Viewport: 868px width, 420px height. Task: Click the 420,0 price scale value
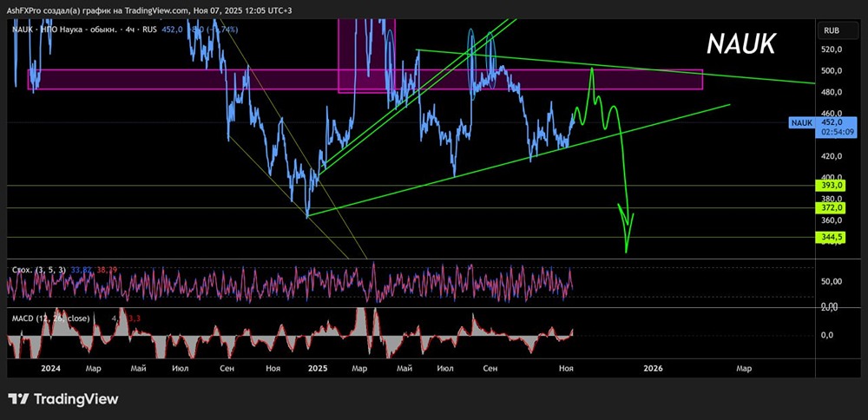pyautogui.click(x=832, y=156)
